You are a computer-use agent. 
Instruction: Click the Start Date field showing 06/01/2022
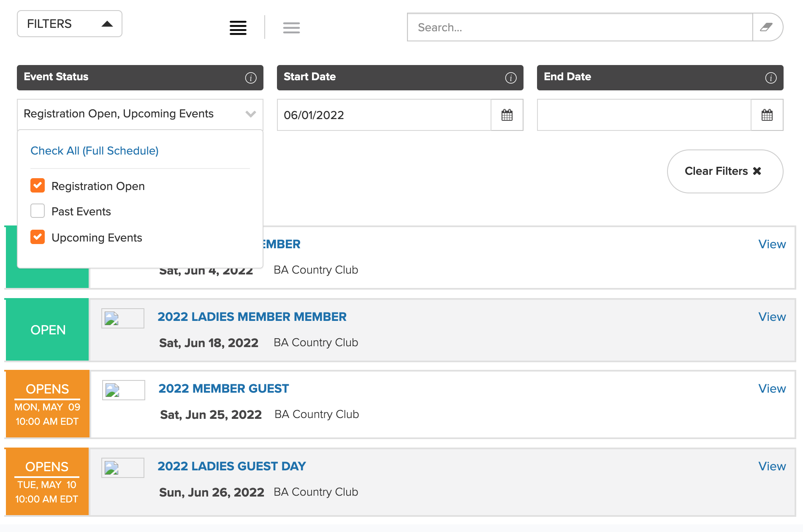click(384, 115)
